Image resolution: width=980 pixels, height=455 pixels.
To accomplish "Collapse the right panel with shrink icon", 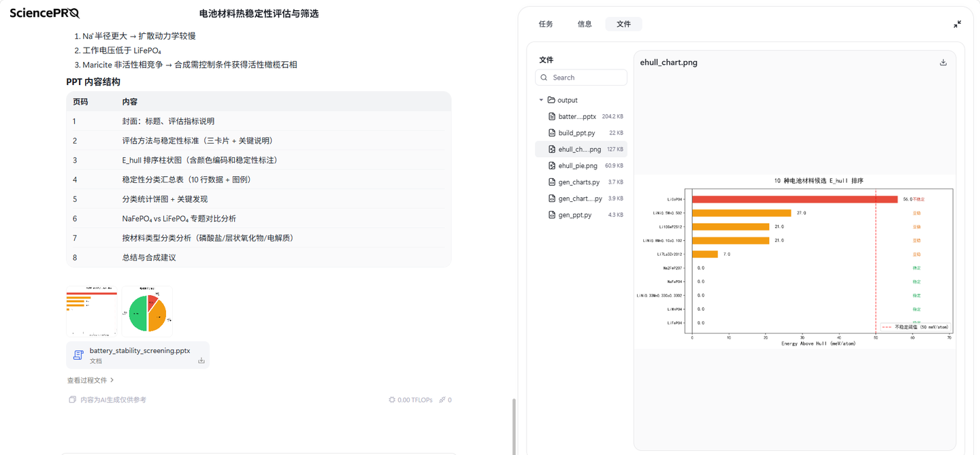I will click(957, 24).
